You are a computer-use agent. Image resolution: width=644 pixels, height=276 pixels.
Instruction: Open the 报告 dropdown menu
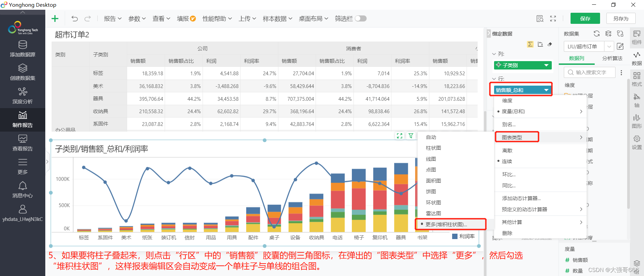[x=113, y=18]
